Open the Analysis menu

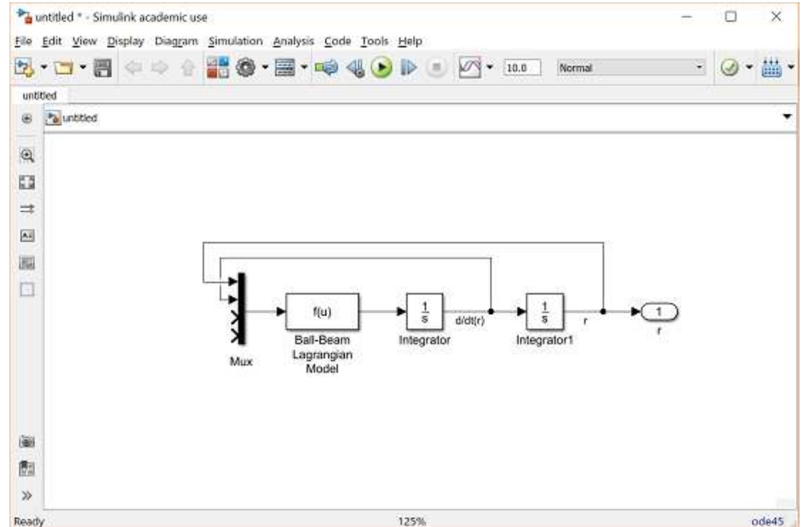(294, 41)
